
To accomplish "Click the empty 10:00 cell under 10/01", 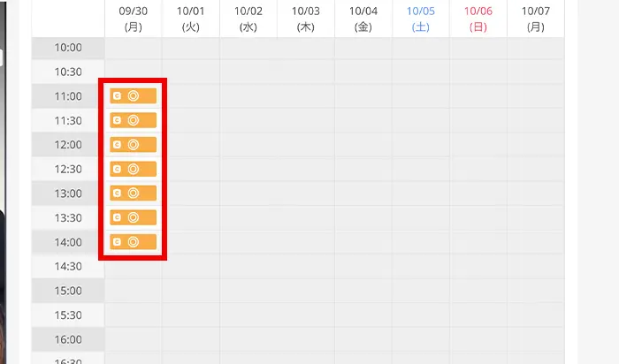I will (x=190, y=48).
